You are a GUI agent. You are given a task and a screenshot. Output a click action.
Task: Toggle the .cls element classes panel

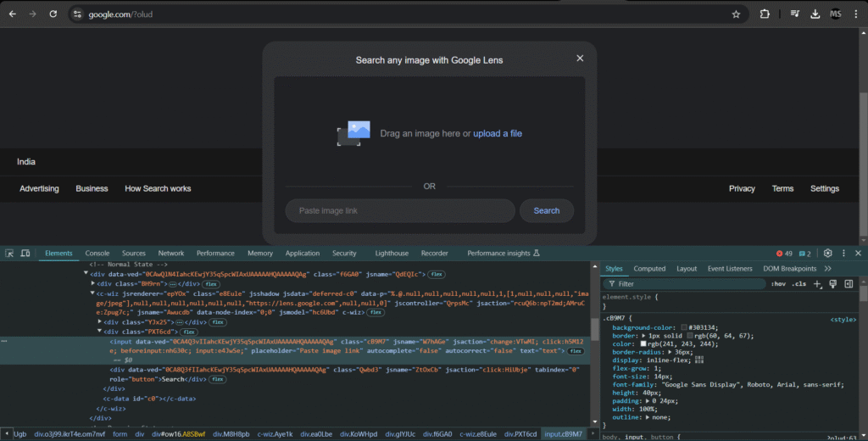tap(798, 284)
